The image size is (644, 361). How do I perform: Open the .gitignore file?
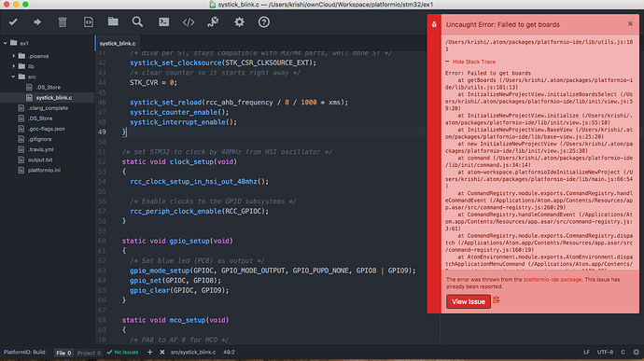click(40, 139)
